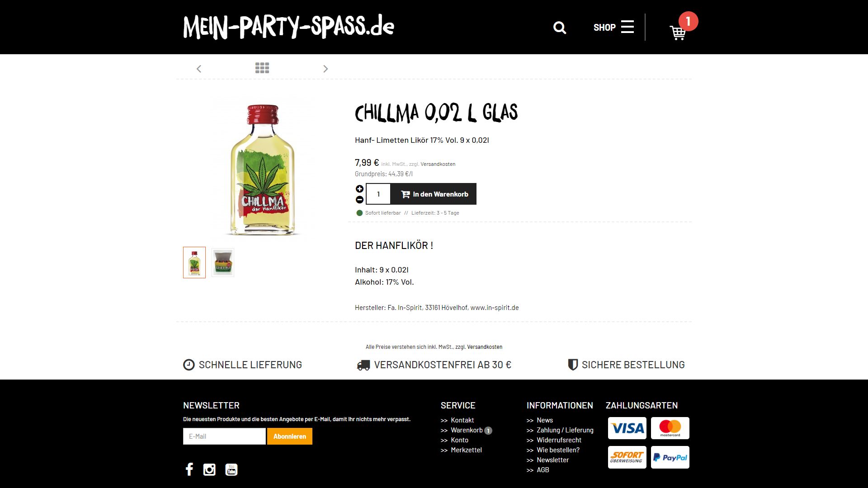
Task: Click the Mein-Party-Spass.de logo
Action: tap(289, 27)
